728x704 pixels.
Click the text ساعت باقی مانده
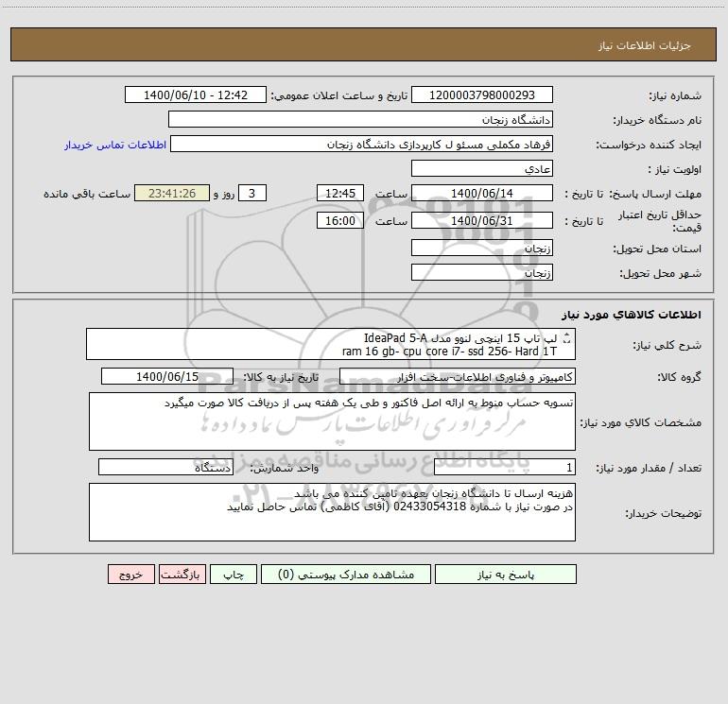coord(87,194)
